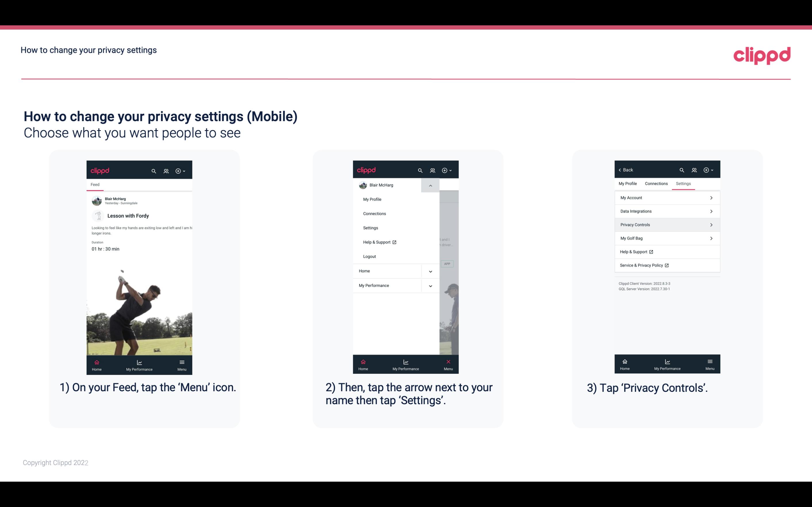Open Data Integrations settings option
Viewport: 812px width, 507px height.
(x=667, y=211)
